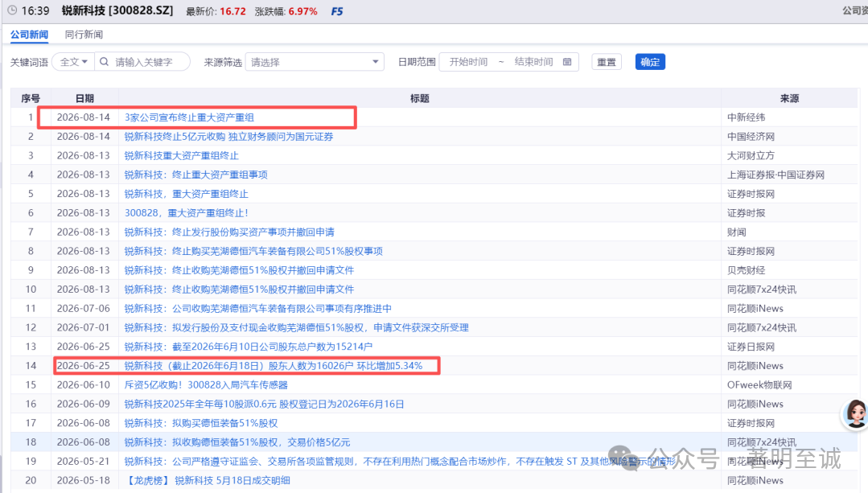Viewport: 868px width, 493px height.
Task: Click the latest price value 16.72
Action: click(x=232, y=11)
